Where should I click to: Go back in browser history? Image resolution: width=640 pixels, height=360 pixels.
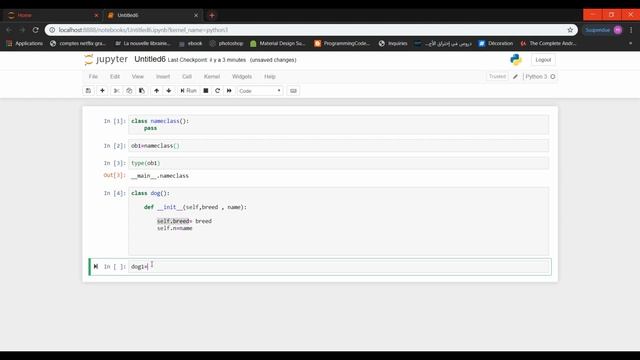pyautogui.click(x=9, y=30)
